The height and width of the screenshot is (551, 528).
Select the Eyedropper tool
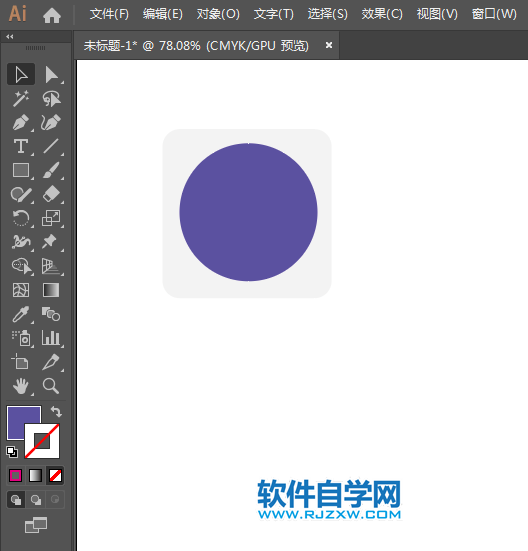21,314
